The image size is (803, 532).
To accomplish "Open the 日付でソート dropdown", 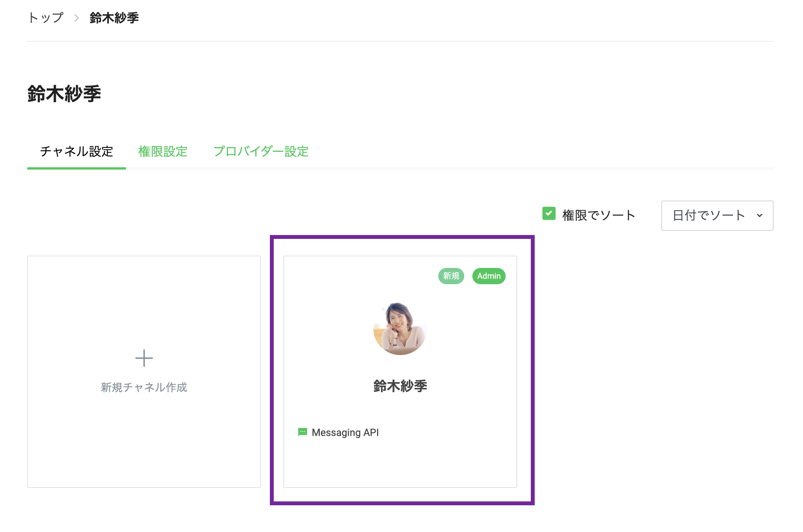I will tap(717, 216).
